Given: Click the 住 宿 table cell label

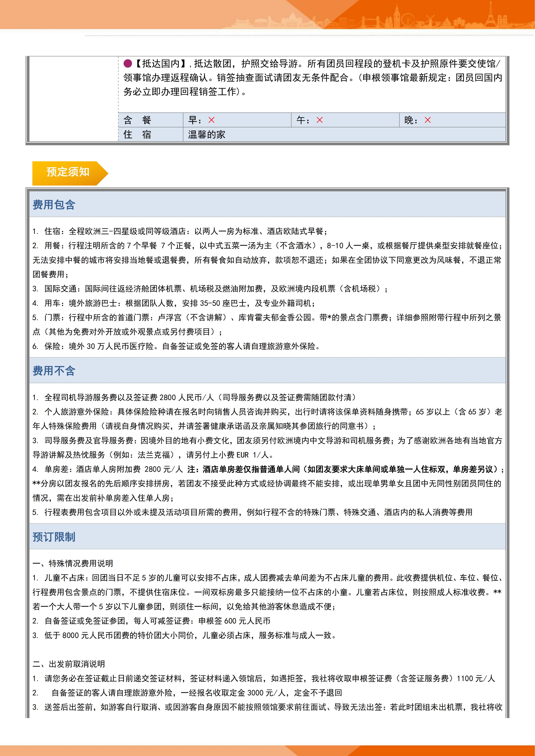Looking at the screenshot, I should [137, 134].
